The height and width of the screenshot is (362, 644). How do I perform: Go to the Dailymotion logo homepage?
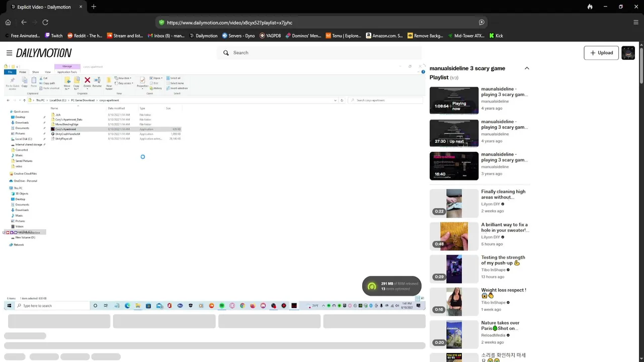coord(44,53)
